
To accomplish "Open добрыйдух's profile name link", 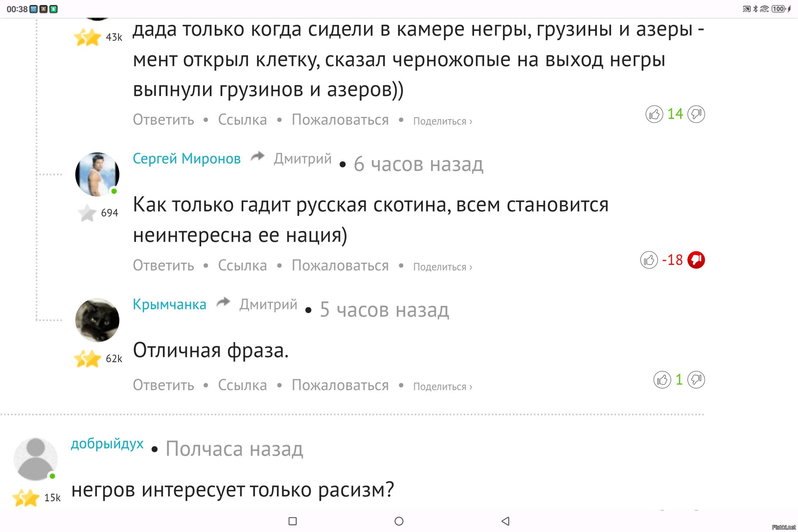I will (107, 444).
